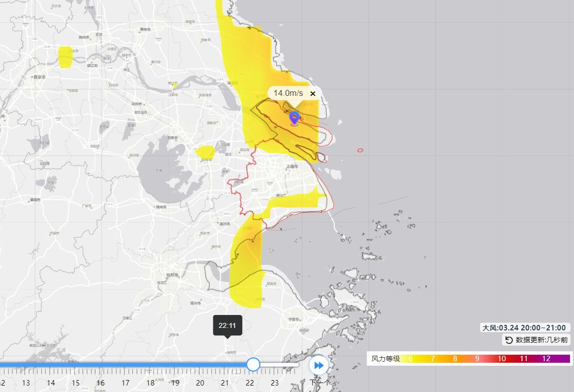
Task: Click level 11 in the wind legend
Action: coord(524,359)
